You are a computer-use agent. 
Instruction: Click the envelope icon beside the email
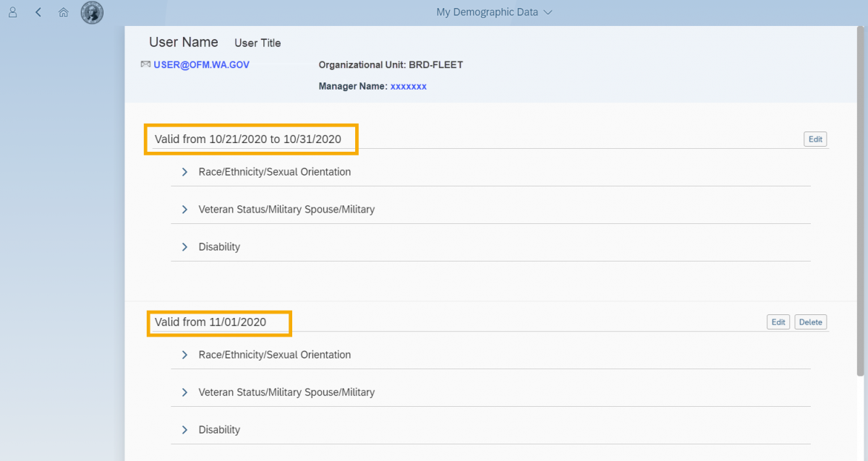pyautogui.click(x=145, y=64)
